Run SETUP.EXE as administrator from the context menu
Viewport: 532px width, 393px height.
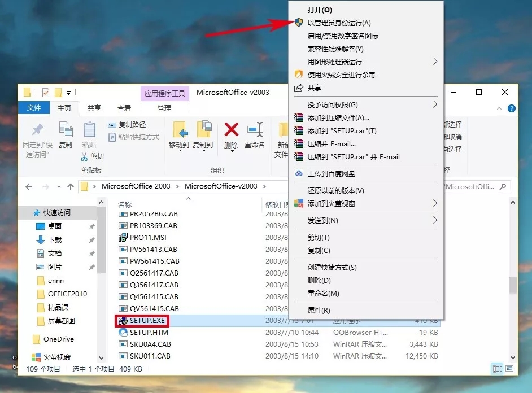click(339, 23)
